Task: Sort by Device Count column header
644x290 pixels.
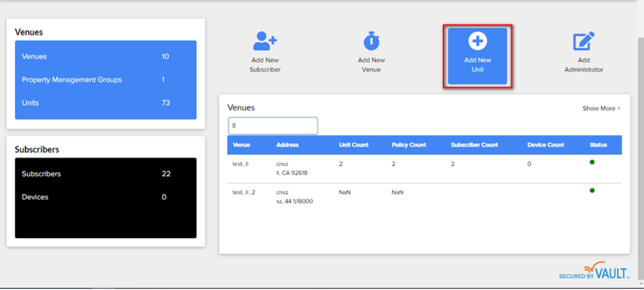Action: tap(545, 145)
